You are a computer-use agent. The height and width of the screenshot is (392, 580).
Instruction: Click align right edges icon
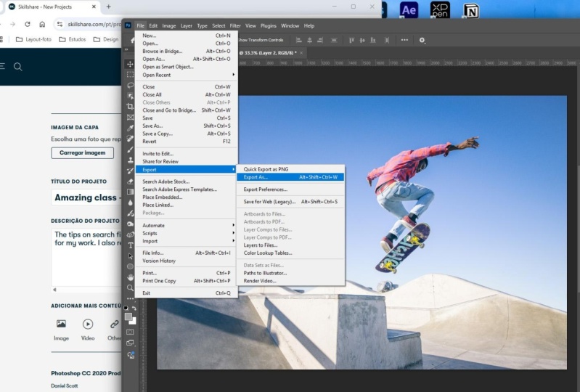pos(320,40)
